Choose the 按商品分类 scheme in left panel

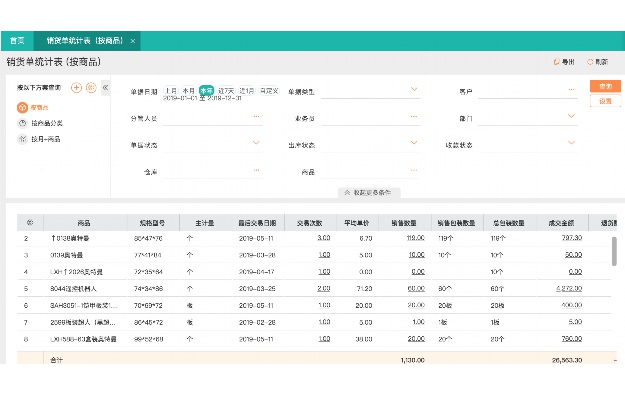[x=47, y=123]
